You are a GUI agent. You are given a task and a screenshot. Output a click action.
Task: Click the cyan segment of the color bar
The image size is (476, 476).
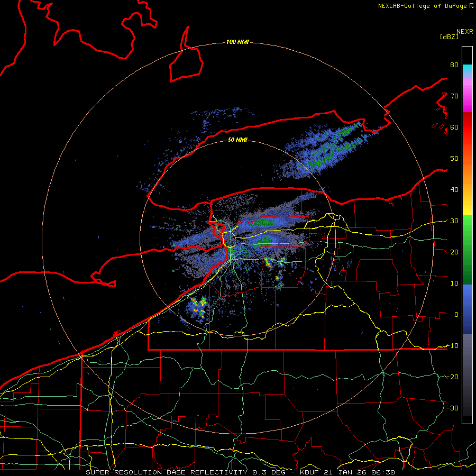(467, 70)
